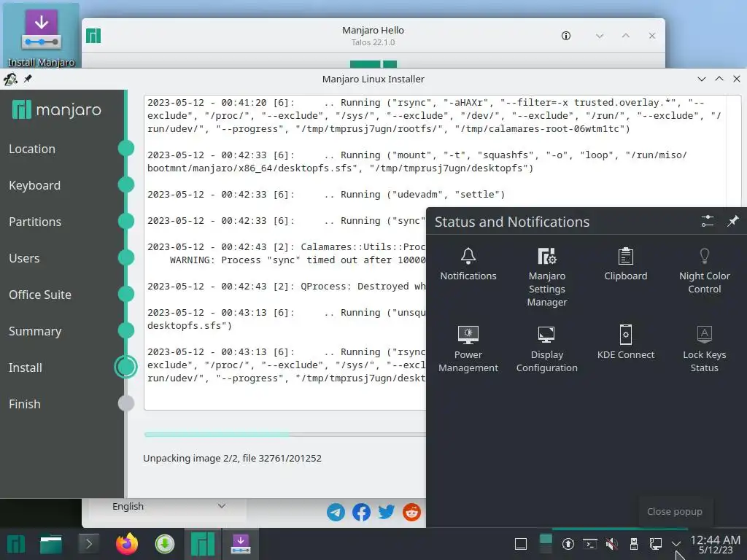Open the Manjaro application launcher in taskbar
Viewport: 747px width, 560px height.
[x=16, y=544]
